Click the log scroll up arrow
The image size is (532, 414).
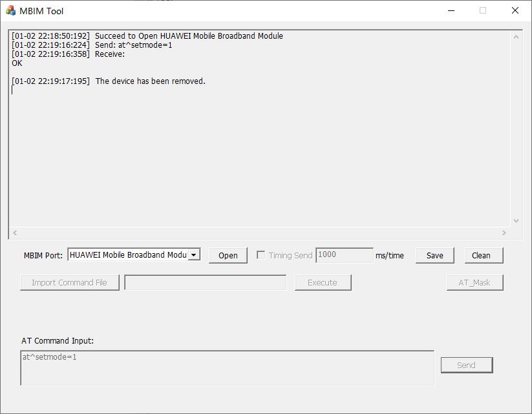(x=516, y=37)
